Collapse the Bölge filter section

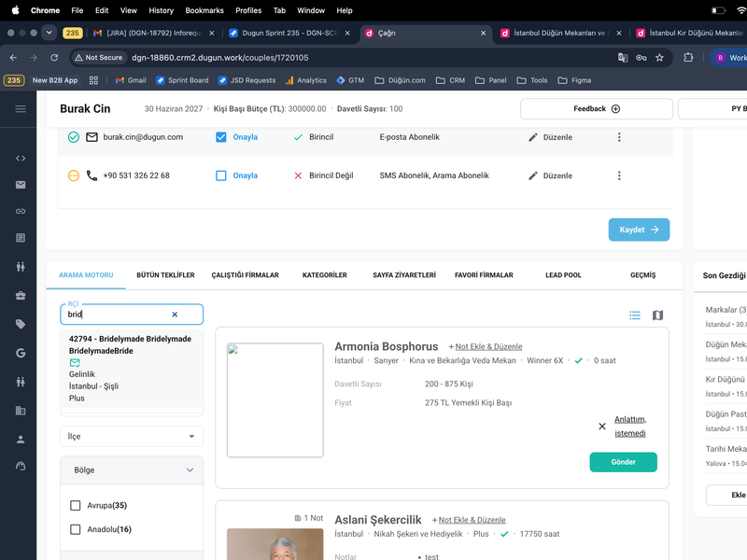tap(132, 470)
